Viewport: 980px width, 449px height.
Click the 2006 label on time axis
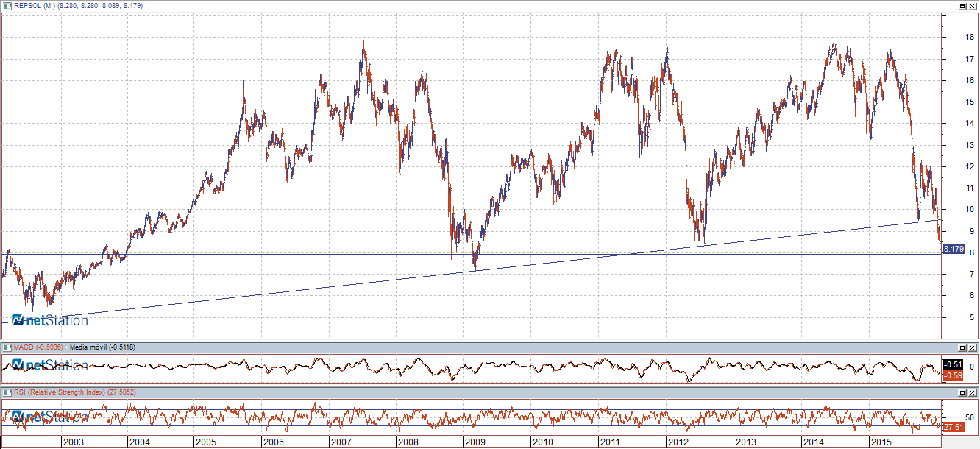click(273, 442)
